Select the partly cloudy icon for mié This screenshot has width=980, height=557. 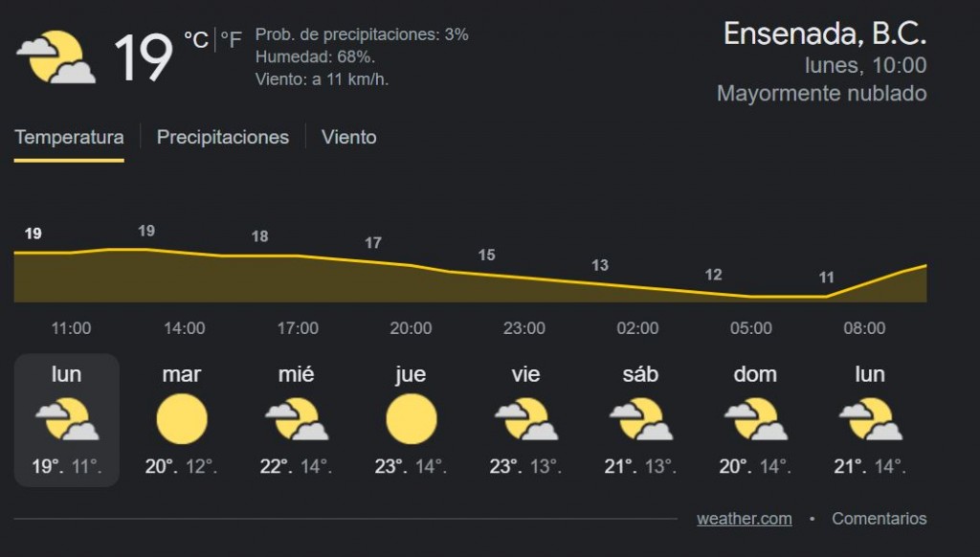coord(297,419)
